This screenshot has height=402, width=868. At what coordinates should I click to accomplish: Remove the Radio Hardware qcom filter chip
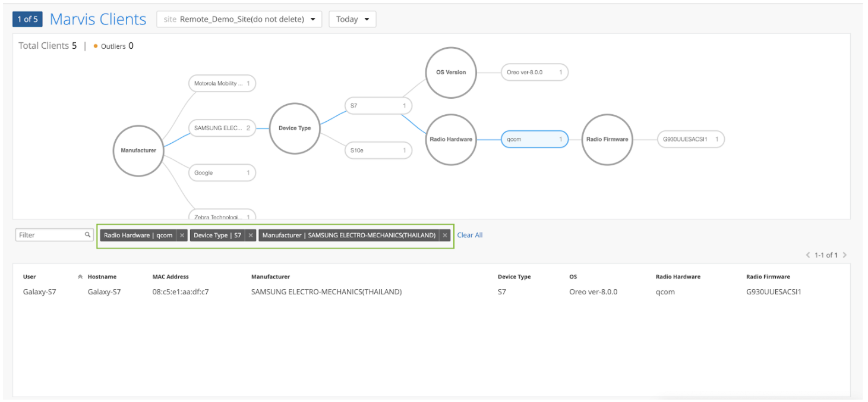point(182,235)
